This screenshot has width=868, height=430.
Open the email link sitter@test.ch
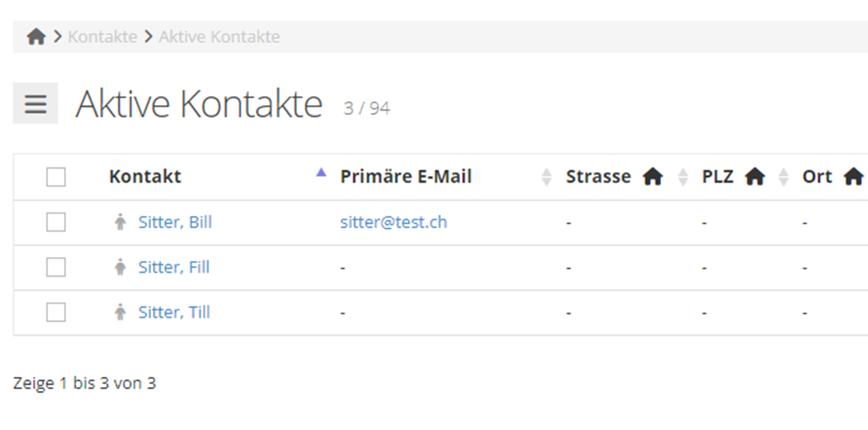(393, 222)
